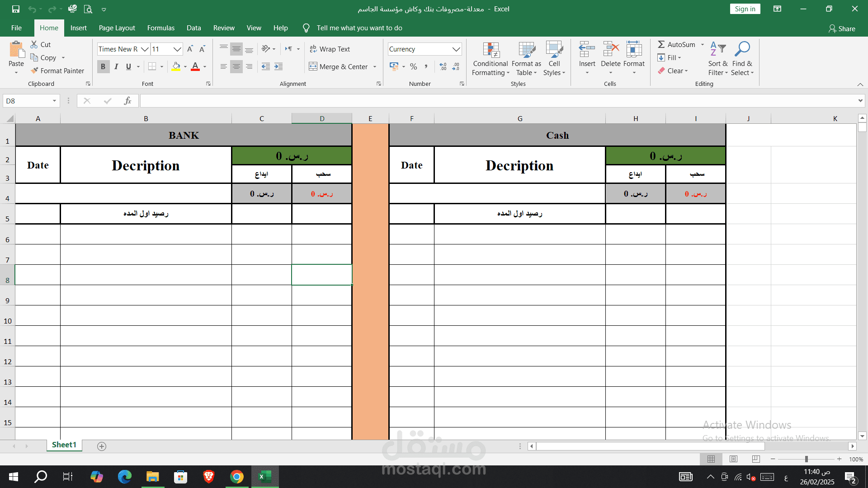Open Conditional Formatting icon menu
This screenshot has width=868, height=488.
click(x=491, y=59)
